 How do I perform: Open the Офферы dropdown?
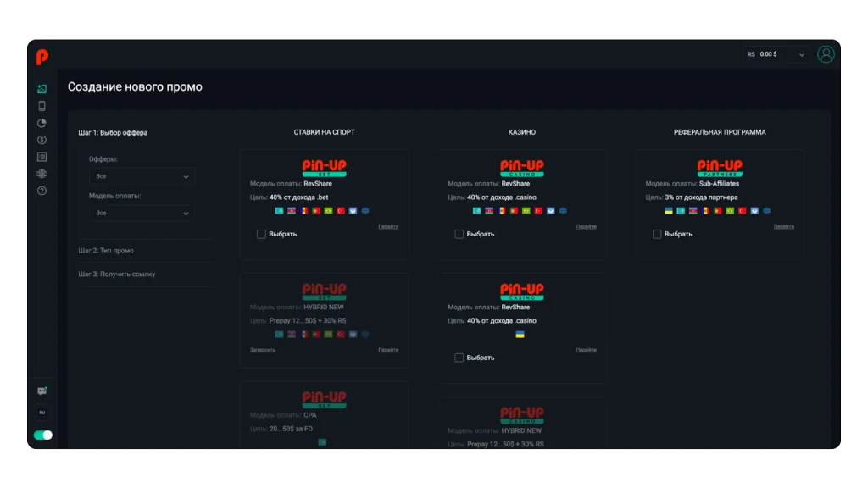pyautogui.click(x=142, y=176)
